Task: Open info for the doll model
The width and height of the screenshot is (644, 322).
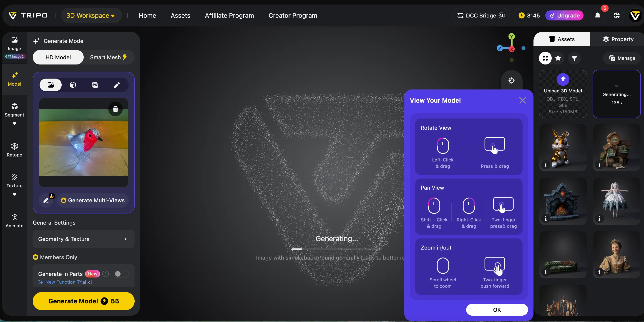Action: click(x=599, y=219)
